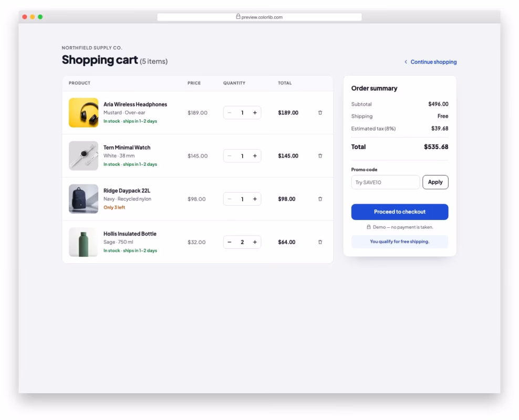Increase Aria Wireless Headphones quantity
The width and height of the screenshot is (519, 420).
click(255, 113)
